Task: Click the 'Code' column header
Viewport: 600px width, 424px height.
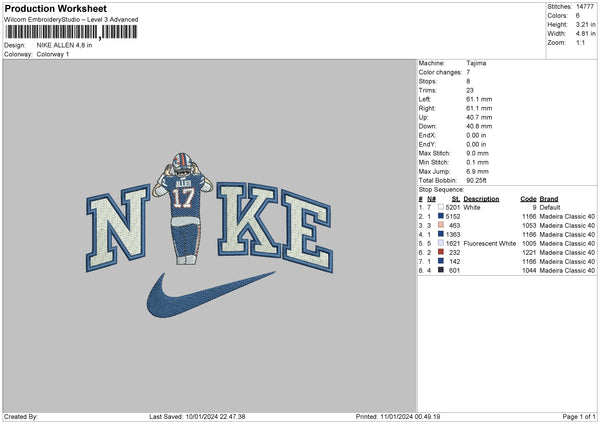Action: [528, 199]
